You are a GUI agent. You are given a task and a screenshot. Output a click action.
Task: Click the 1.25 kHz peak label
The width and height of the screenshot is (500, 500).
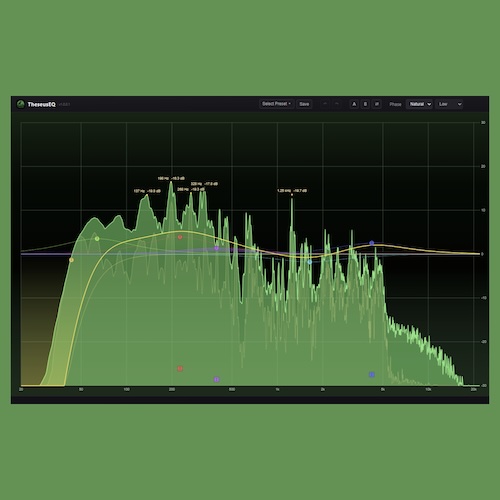coord(292,191)
